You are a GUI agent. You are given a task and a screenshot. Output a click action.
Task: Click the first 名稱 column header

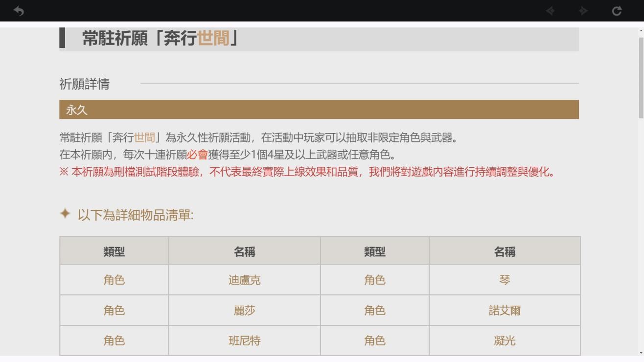pyautogui.click(x=244, y=251)
